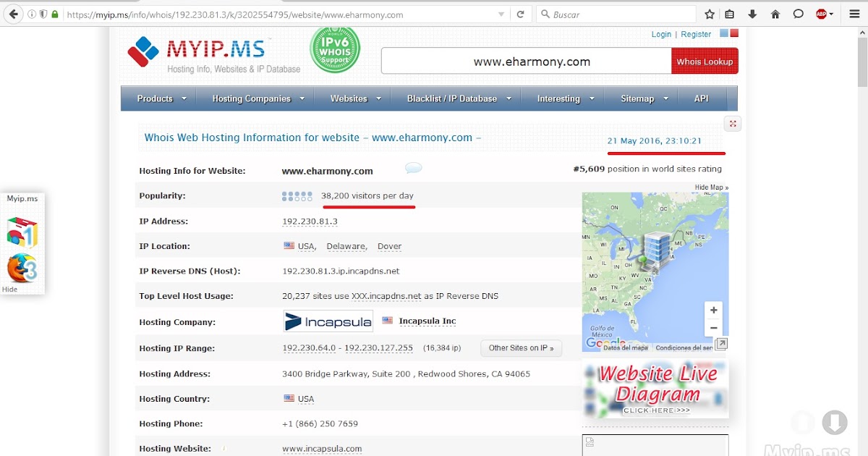Click the red fullscreen expand icon
Image resolution: width=868 pixels, height=456 pixels.
(x=733, y=124)
